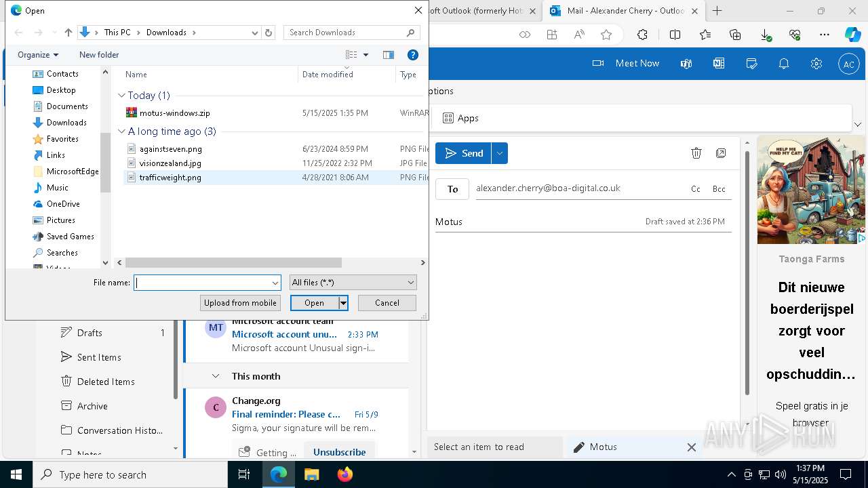The height and width of the screenshot is (488, 868).
Task: Open the Send options dropdown arrow
Action: coord(500,153)
